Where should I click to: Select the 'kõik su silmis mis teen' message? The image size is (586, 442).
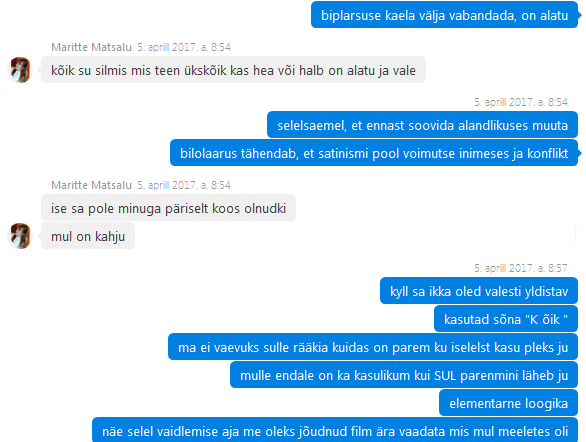point(233,70)
